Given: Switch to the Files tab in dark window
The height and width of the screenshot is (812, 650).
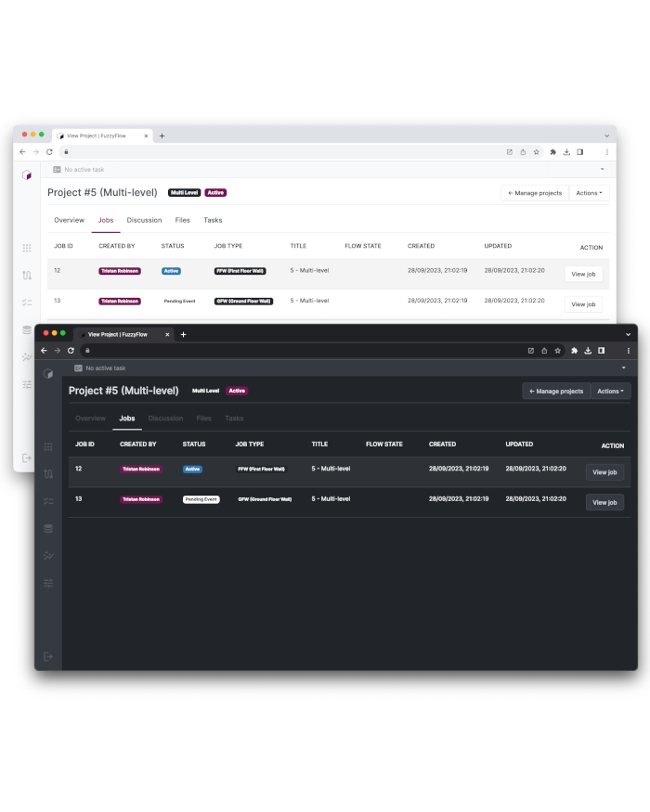Looking at the screenshot, I should pos(203,419).
